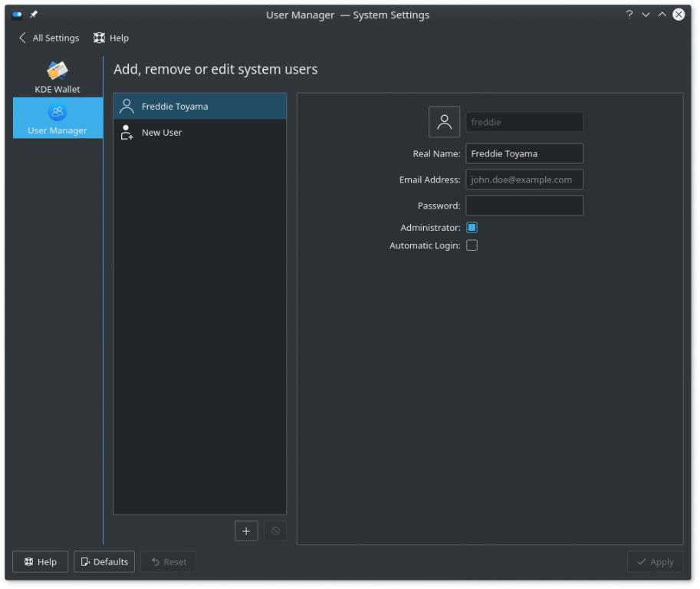Open the KDE Wallet settings module
The width and height of the screenshot is (700, 589).
tap(58, 77)
